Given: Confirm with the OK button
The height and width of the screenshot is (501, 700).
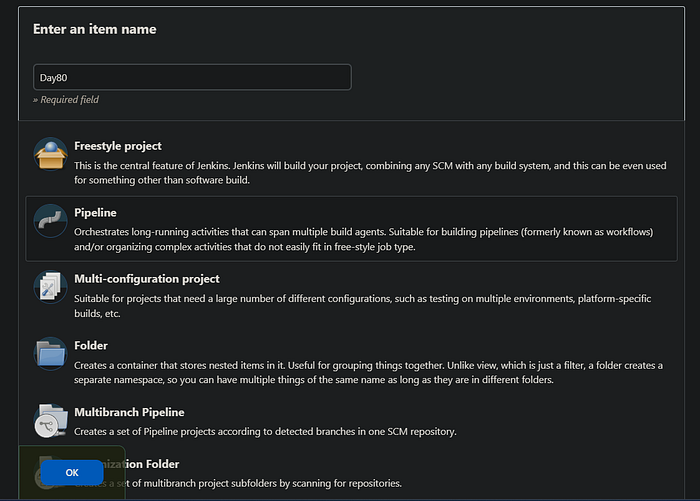Looking at the screenshot, I should (72, 472).
